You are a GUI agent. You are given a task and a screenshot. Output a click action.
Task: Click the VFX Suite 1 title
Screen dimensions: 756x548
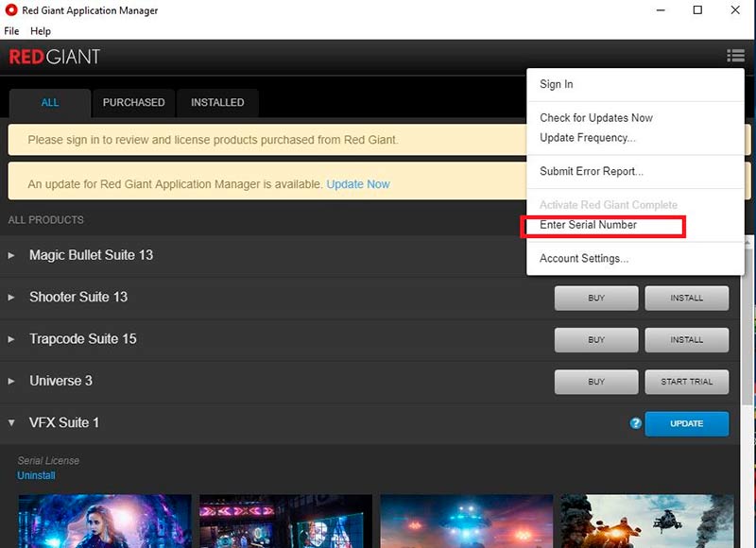pyautogui.click(x=64, y=422)
